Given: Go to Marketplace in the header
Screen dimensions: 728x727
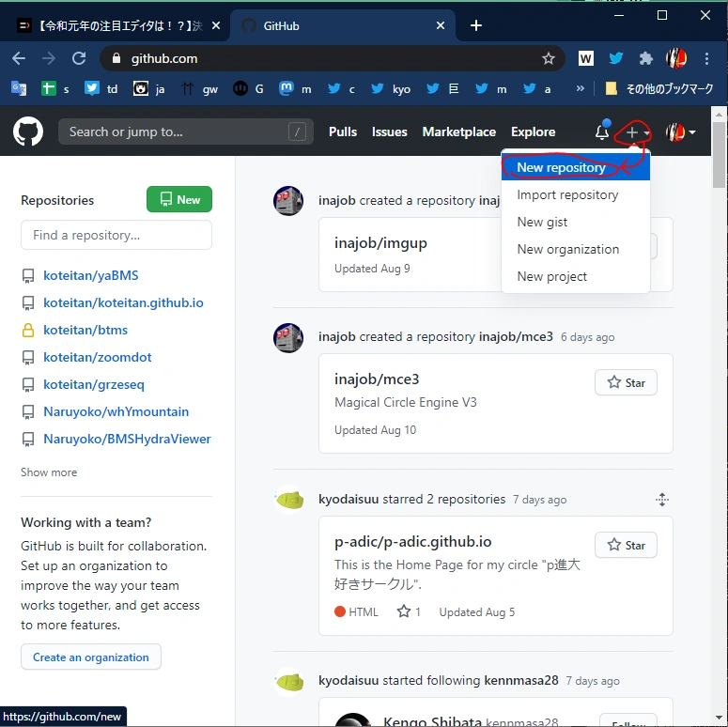Looking at the screenshot, I should pos(458,131).
